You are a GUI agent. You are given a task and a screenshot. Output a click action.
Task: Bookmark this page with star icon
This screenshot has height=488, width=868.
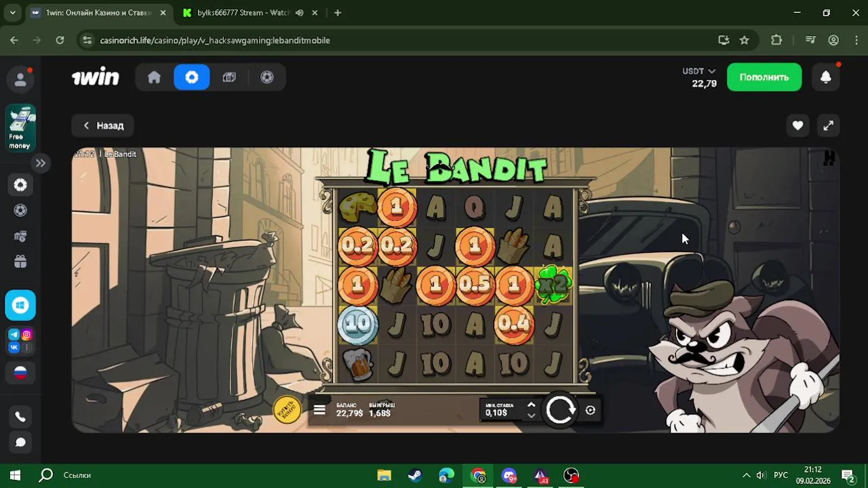pyautogui.click(x=744, y=40)
